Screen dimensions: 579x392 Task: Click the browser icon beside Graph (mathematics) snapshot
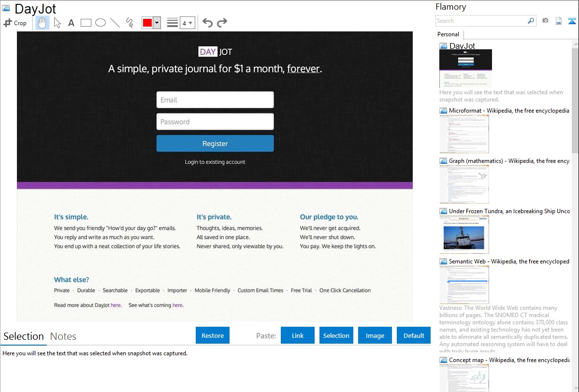pos(444,161)
